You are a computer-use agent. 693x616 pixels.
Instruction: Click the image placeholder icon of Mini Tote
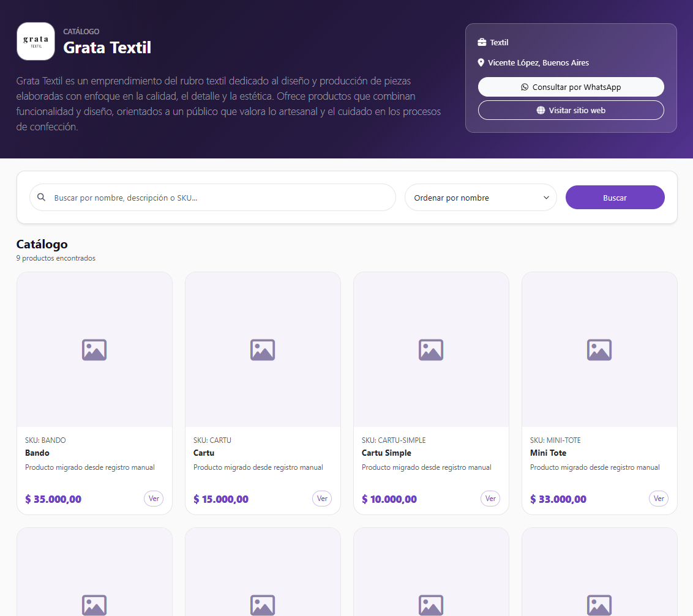[x=599, y=350]
